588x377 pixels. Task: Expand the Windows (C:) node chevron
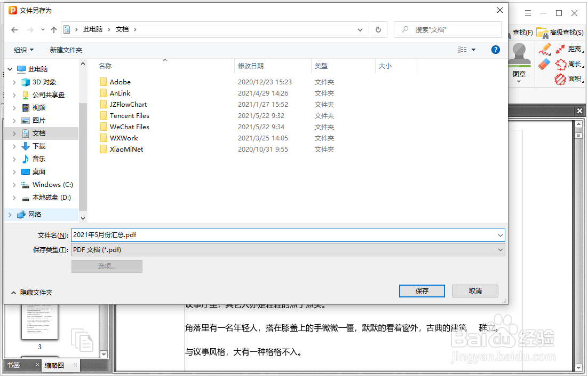click(14, 185)
